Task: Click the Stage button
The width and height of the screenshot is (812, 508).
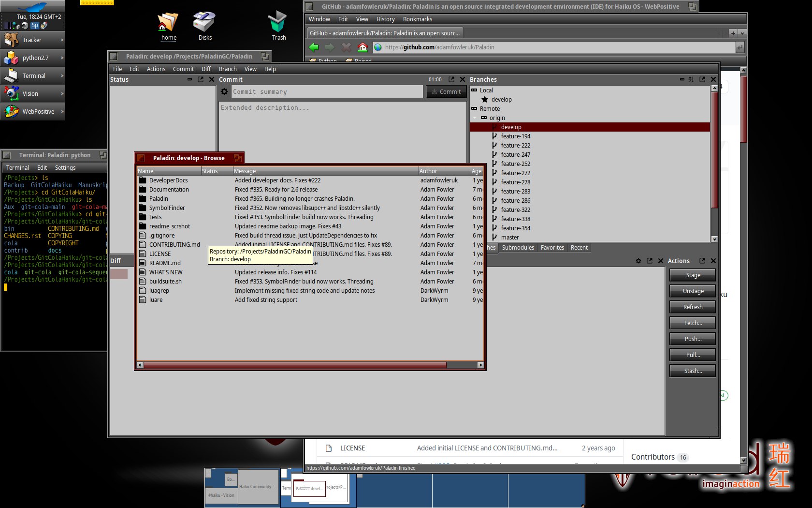Action: [x=693, y=275]
